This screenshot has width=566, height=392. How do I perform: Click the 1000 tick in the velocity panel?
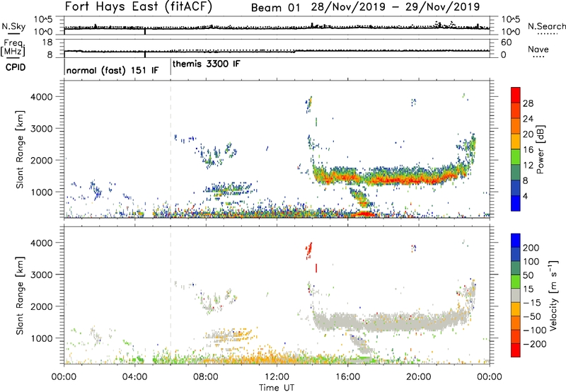point(42,338)
